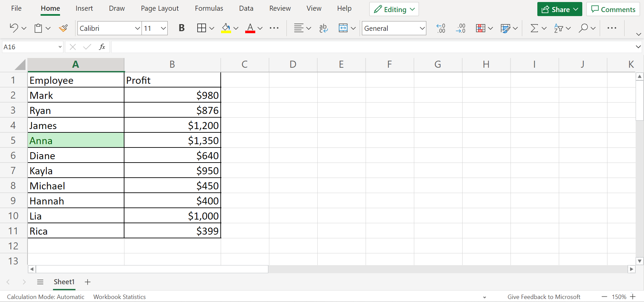Screen dimensions: 644x302
Task: Open the Formulas ribbon tab
Action: click(x=209, y=8)
